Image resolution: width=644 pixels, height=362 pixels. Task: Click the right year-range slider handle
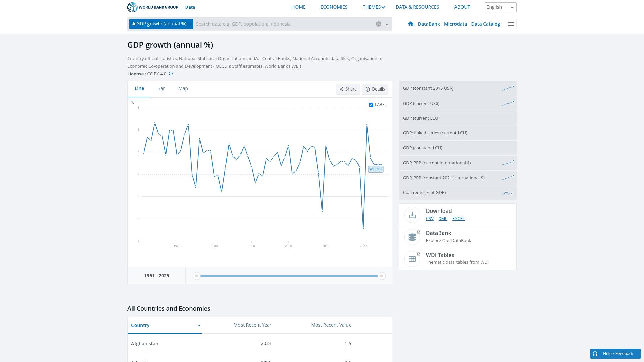381,276
